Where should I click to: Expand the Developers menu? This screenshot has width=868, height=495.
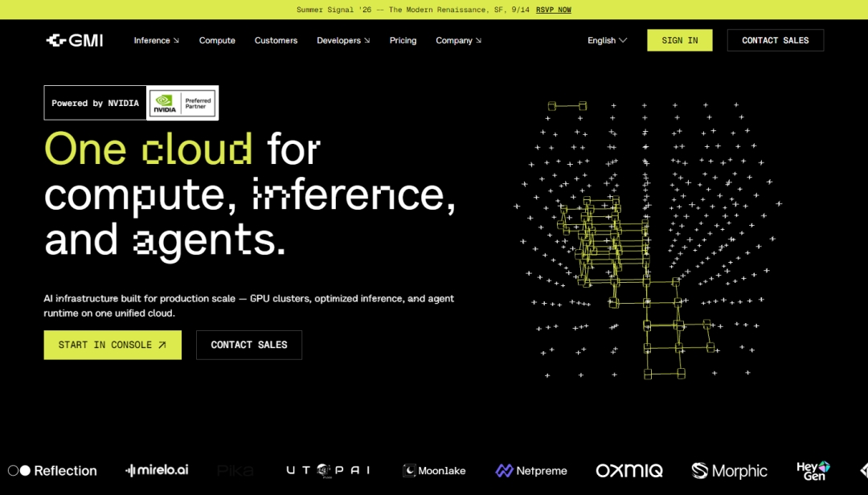(343, 40)
